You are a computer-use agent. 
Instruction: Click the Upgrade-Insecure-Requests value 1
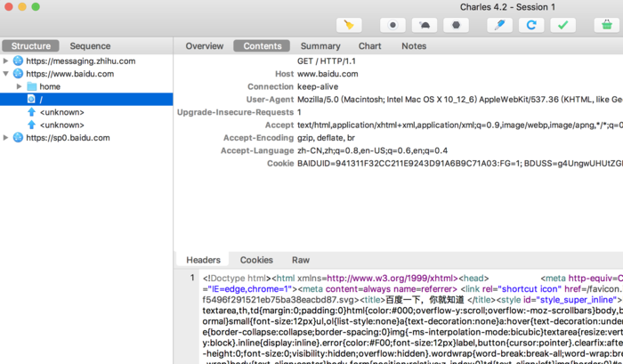tap(299, 112)
